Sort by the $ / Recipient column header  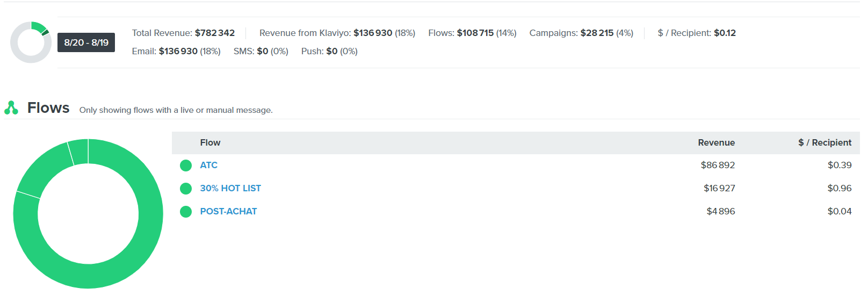coord(824,143)
